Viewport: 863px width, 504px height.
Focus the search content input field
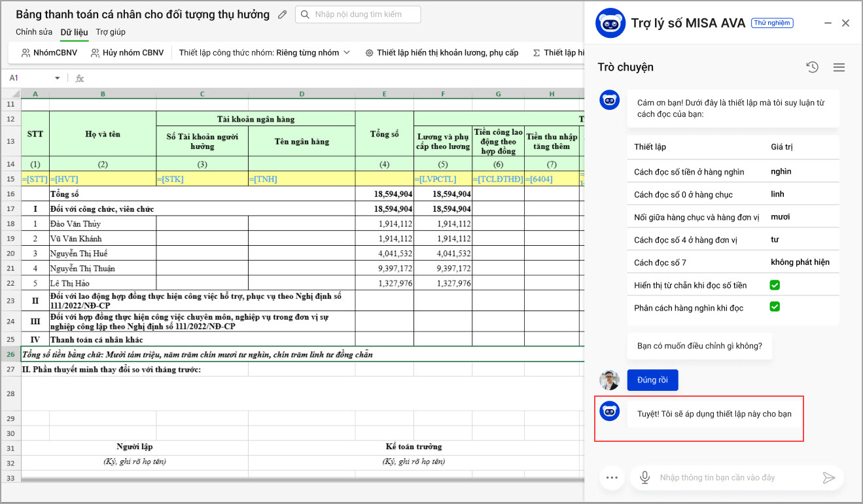(358, 14)
